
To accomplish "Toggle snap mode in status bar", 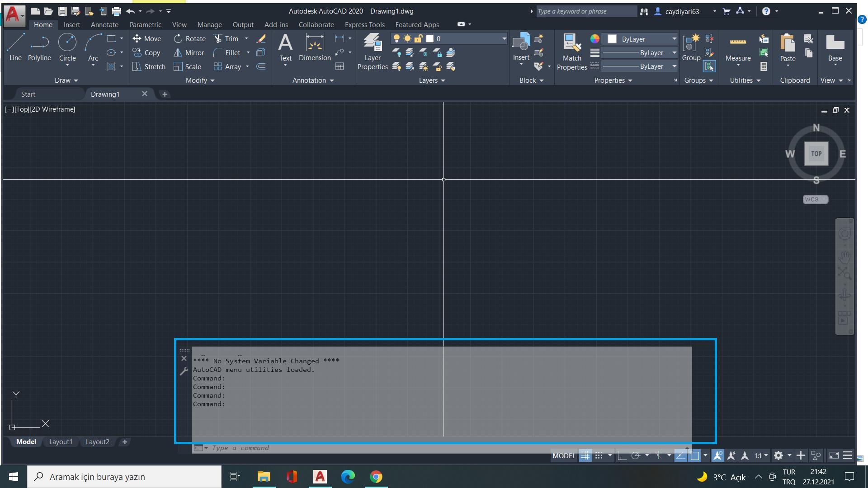I will [599, 455].
